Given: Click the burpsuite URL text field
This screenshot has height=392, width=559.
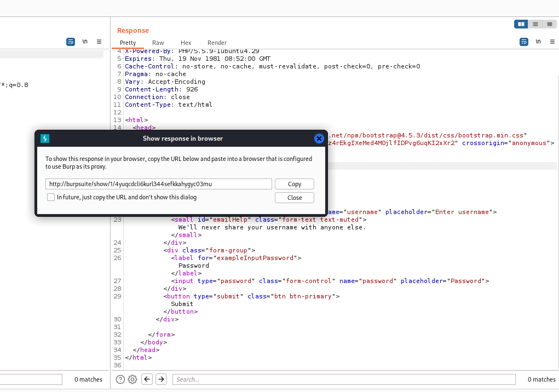Looking at the screenshot, I should tap(159, 184).
